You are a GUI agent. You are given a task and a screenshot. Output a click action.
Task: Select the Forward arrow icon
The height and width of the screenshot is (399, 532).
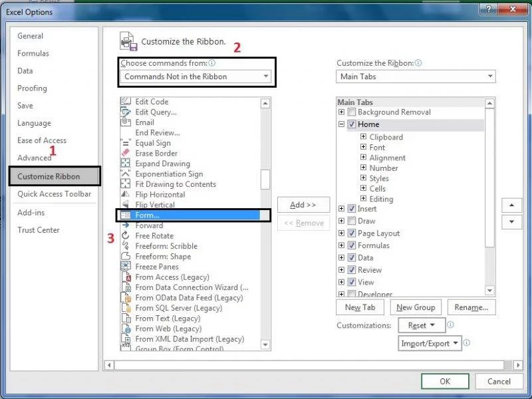(x=126, y=225)
